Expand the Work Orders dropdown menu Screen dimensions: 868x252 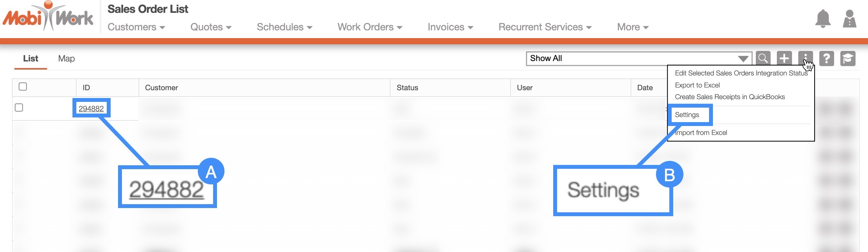point(369,27)
